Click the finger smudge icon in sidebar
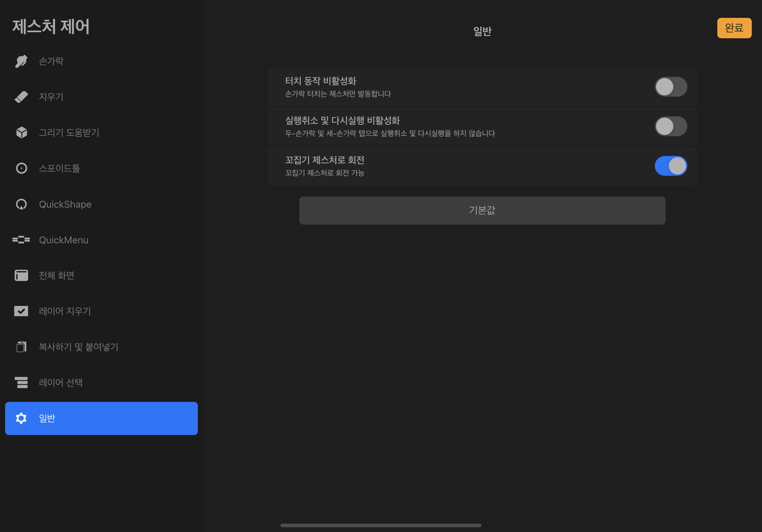Viewport: 762px width, 532px height. [21, 61]
